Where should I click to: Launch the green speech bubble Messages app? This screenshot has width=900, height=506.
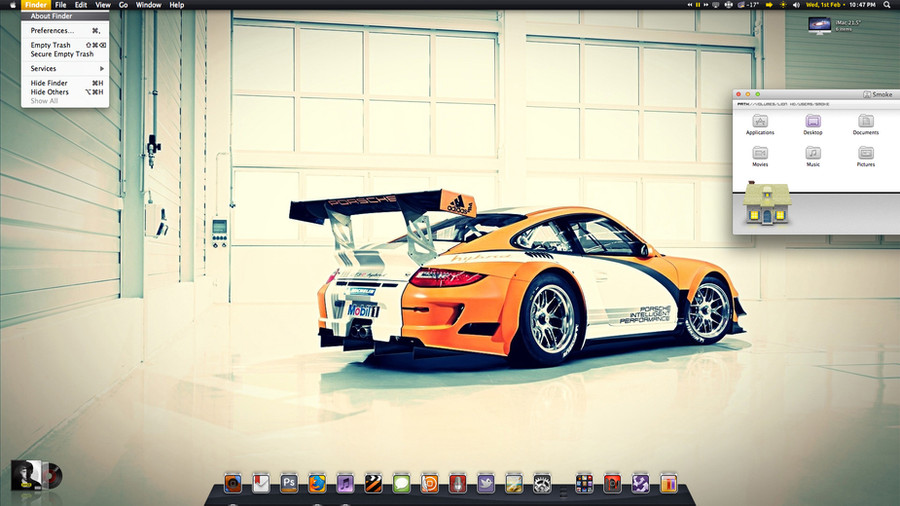401,484
